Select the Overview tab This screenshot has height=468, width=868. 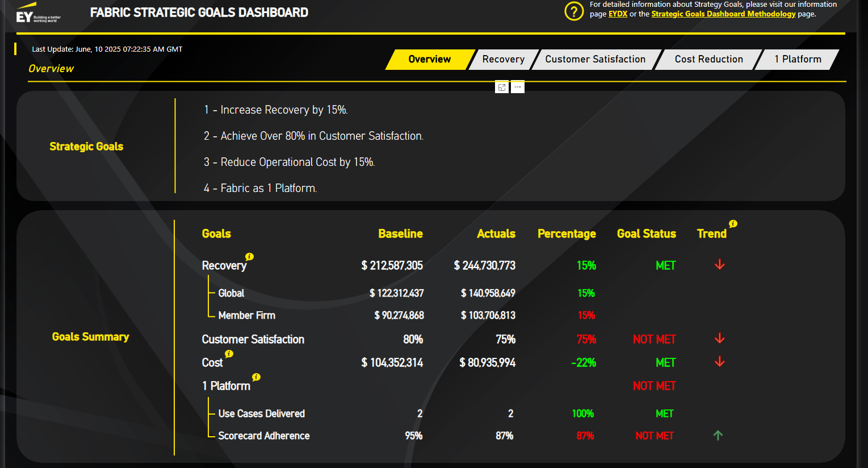[x=429, y=59]
